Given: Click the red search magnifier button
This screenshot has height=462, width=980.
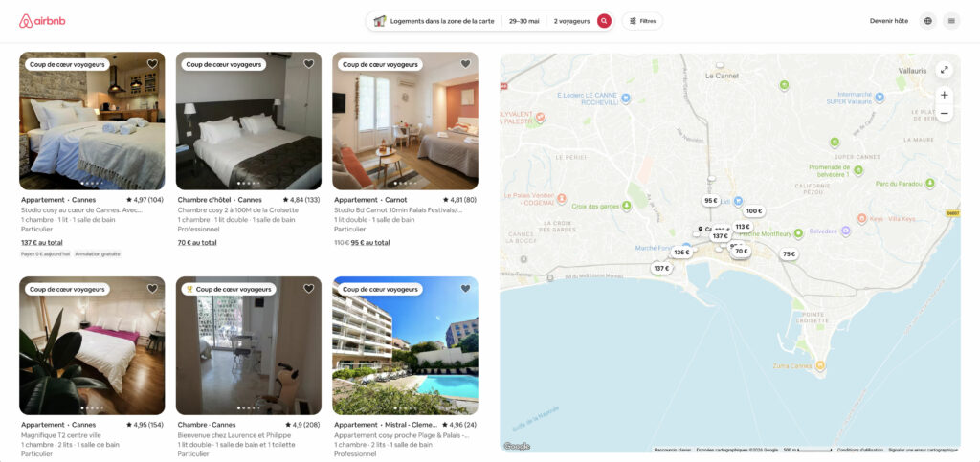Looking at the screenshot, I should (604, 21).
